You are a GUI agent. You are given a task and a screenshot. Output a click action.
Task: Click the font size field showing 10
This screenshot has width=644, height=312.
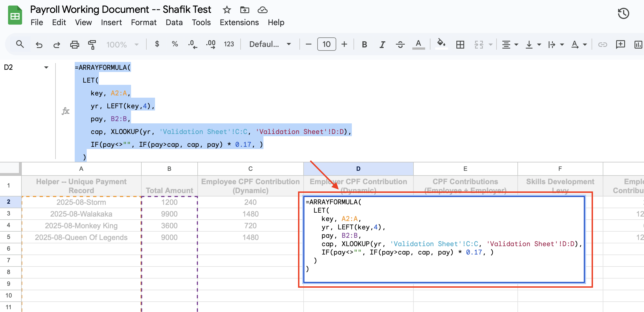click(326, 44)
